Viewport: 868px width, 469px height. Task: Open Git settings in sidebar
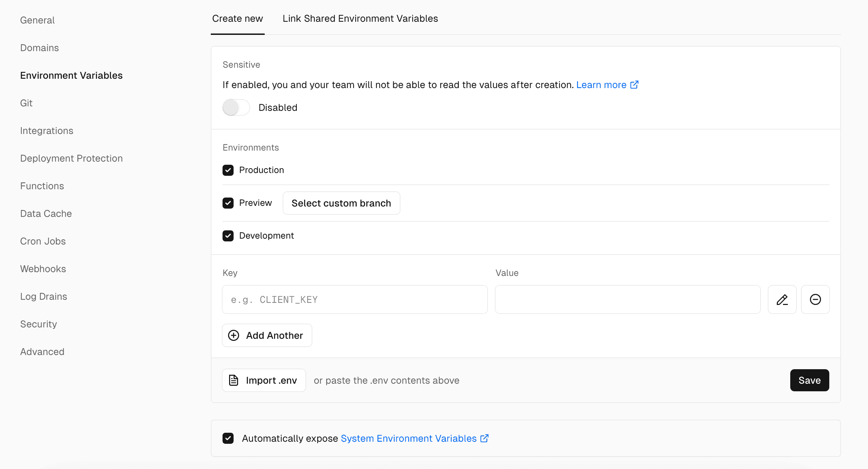26,103
